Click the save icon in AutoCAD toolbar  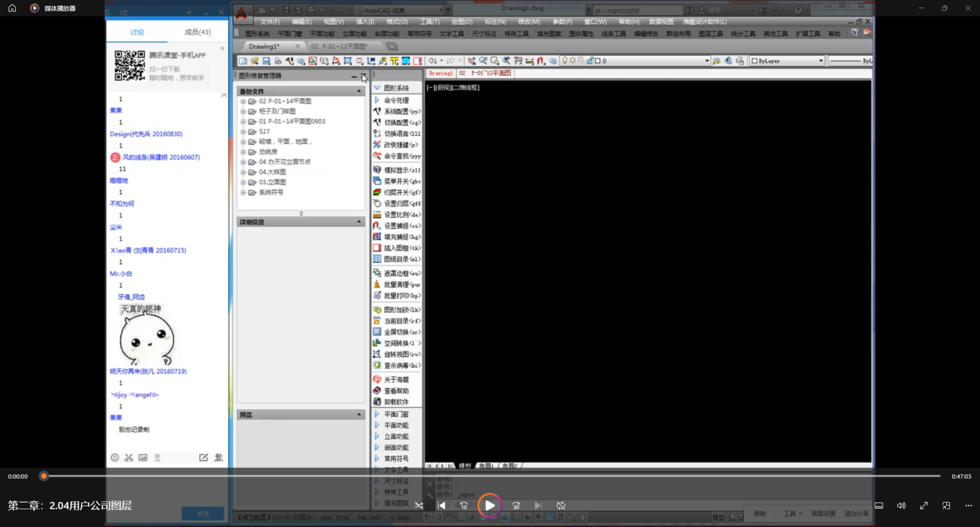266,61
